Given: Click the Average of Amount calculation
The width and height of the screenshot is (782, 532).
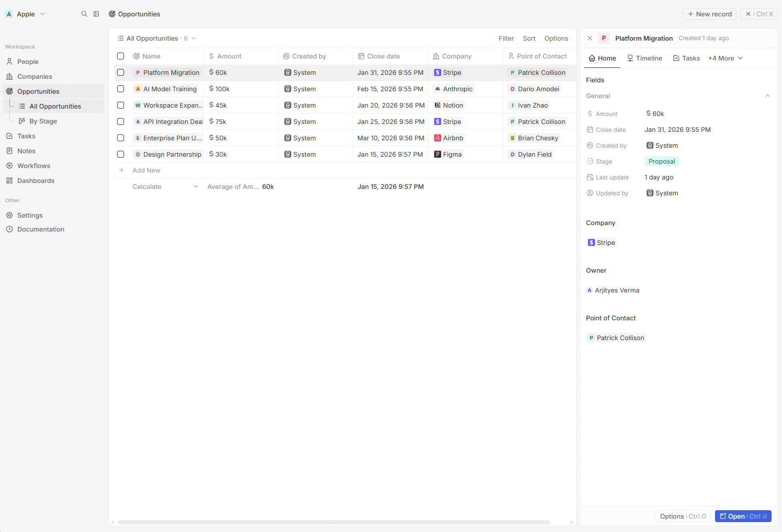Looking at the screenshot, I should pyautogui.click(x=241, y=186).
